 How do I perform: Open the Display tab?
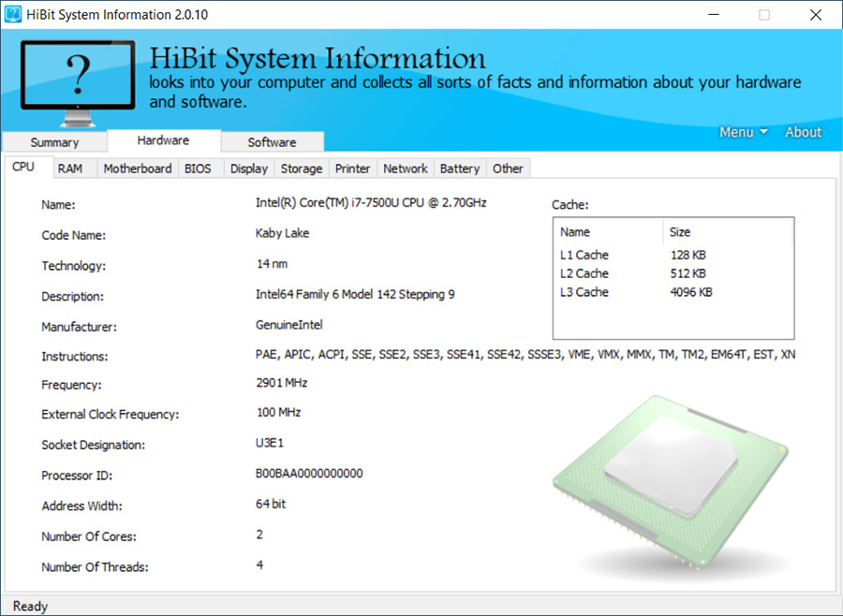[248, 169]
